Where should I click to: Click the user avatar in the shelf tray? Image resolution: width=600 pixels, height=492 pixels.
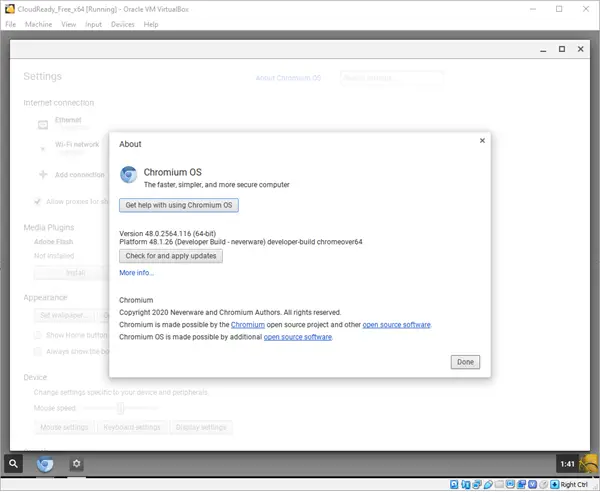click(x=589, y=464)
